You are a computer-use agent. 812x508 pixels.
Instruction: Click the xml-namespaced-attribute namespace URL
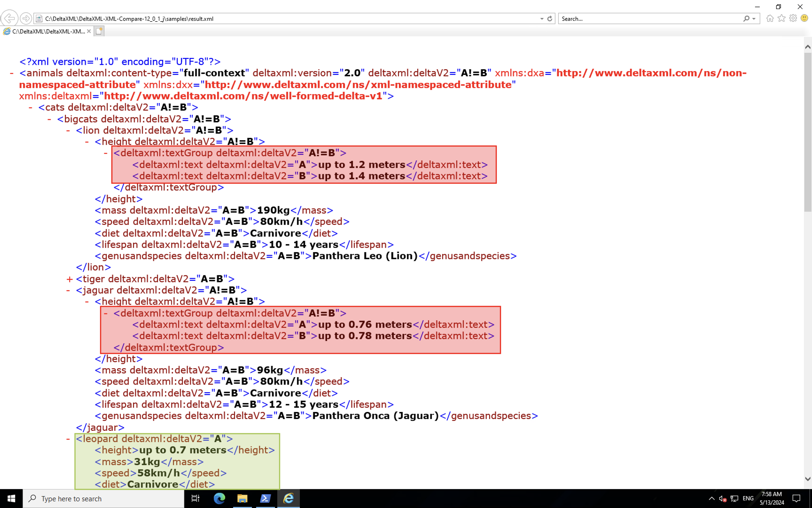tap(358, 85)
